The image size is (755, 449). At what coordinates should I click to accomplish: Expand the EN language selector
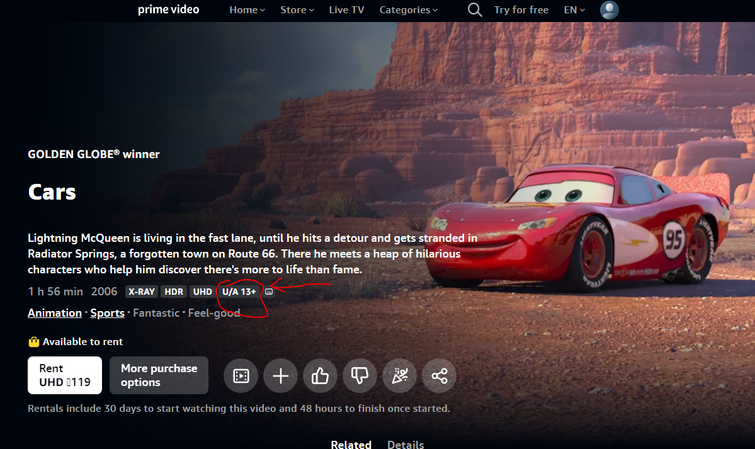tap(574, 10)
